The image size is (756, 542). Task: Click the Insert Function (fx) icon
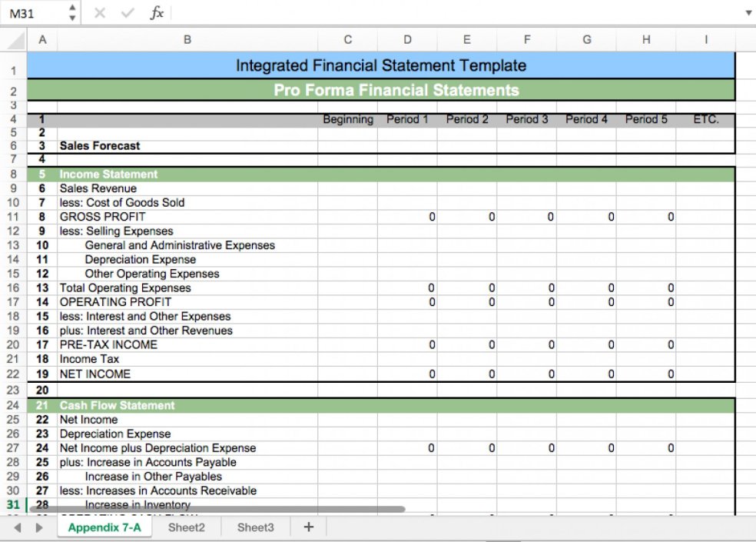[x=157, y=12]
